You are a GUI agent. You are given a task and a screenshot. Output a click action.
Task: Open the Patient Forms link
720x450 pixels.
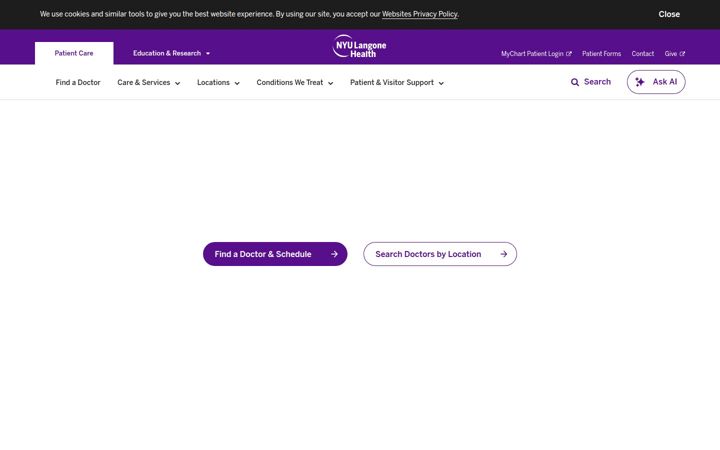(x=602, y=54)
